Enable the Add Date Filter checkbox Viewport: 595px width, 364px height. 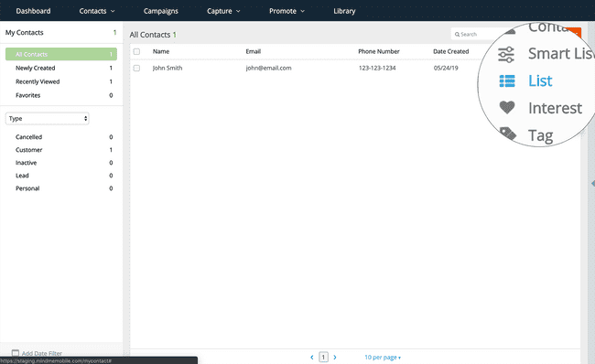pos(16,353)
